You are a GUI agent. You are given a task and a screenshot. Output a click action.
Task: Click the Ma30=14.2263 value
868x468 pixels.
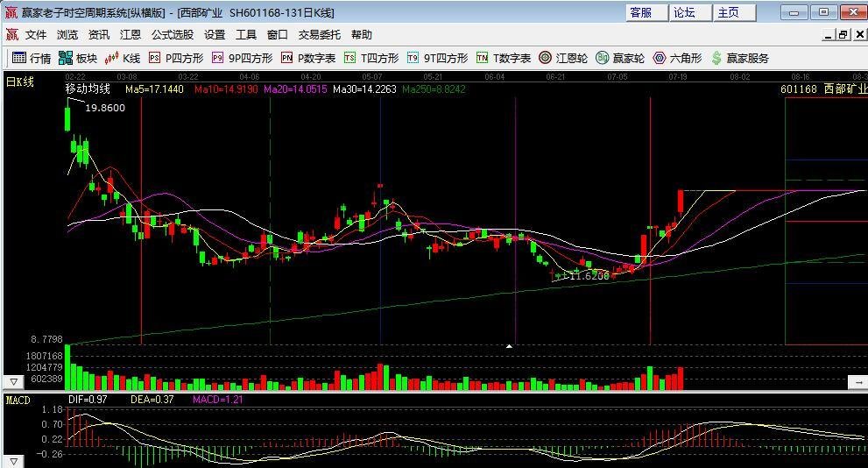(364, 89)
